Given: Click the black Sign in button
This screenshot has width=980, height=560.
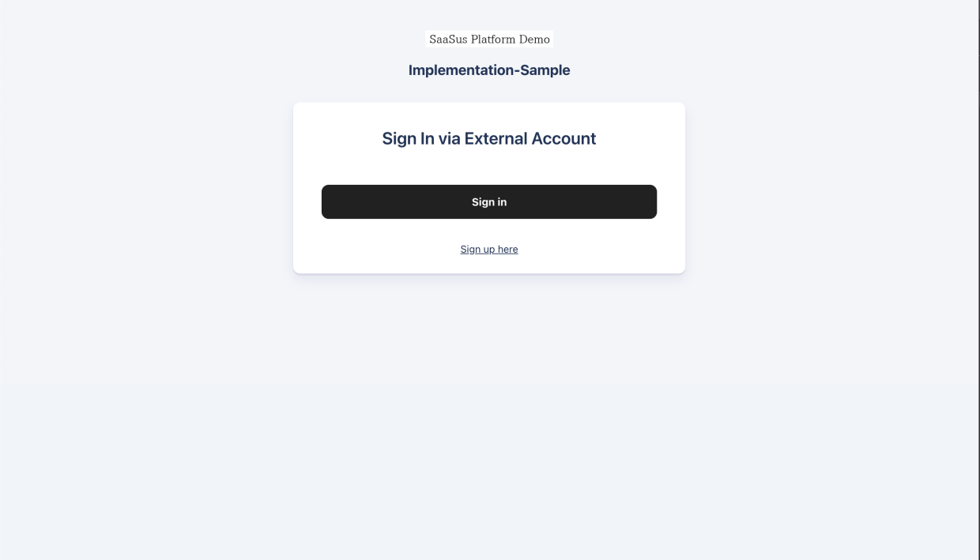Looking at the screenshot, I should [x=489, y=201].
